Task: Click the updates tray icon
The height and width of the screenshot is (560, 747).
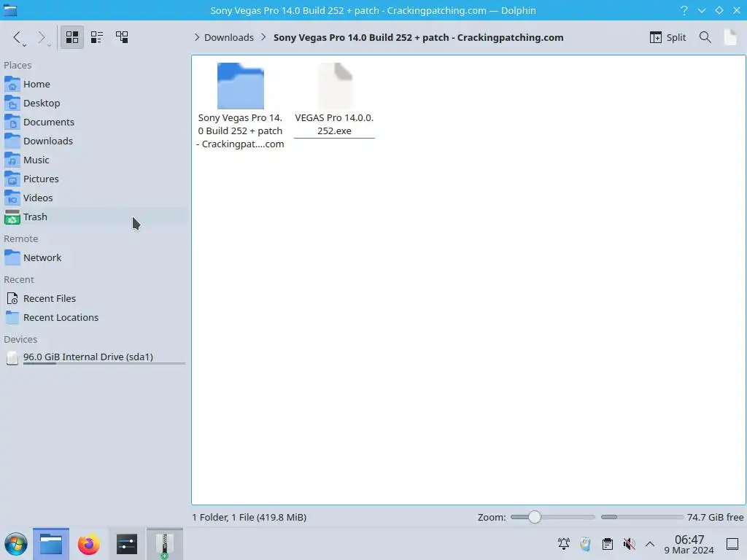Action: 586,544
